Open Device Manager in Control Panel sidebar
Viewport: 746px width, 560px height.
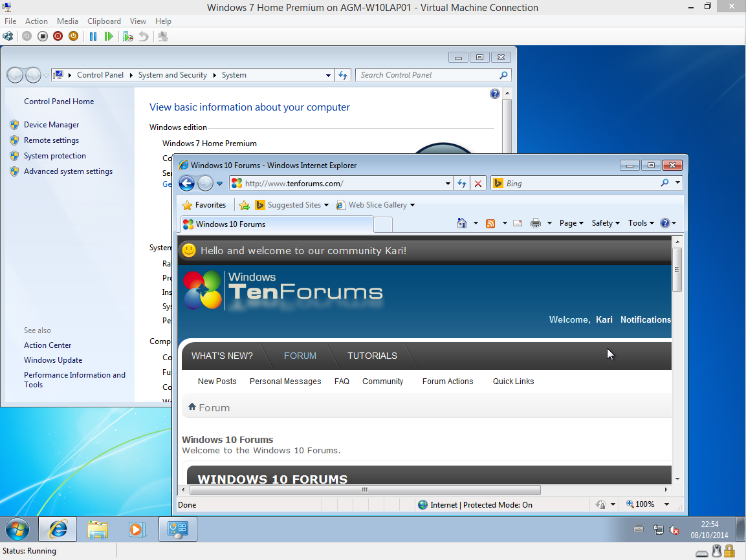51,125
